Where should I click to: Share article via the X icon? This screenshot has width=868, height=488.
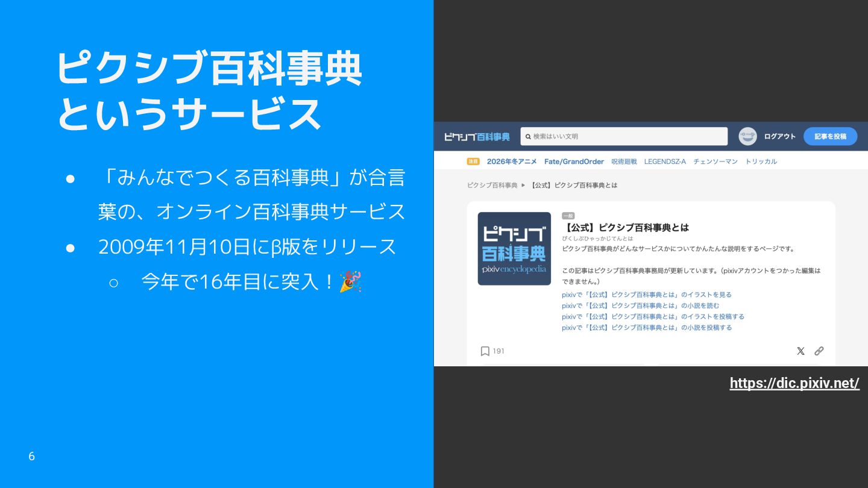click(800, 351)
